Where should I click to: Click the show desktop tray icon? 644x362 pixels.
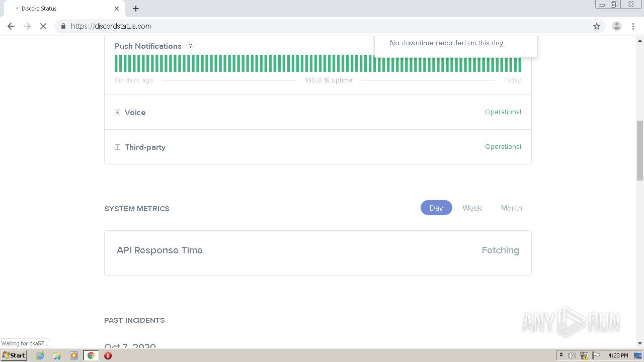click(638, 355)
